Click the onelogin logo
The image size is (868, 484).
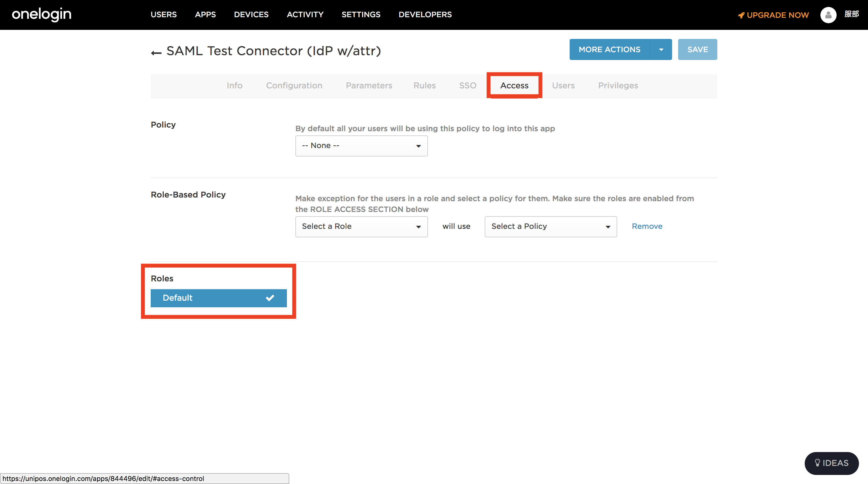tap(42, 14)
